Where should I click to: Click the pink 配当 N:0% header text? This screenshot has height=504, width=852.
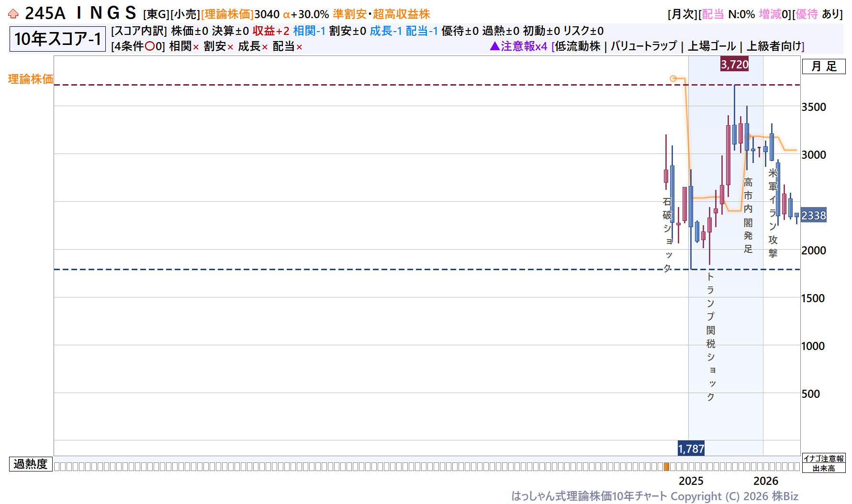pos(728,14)
